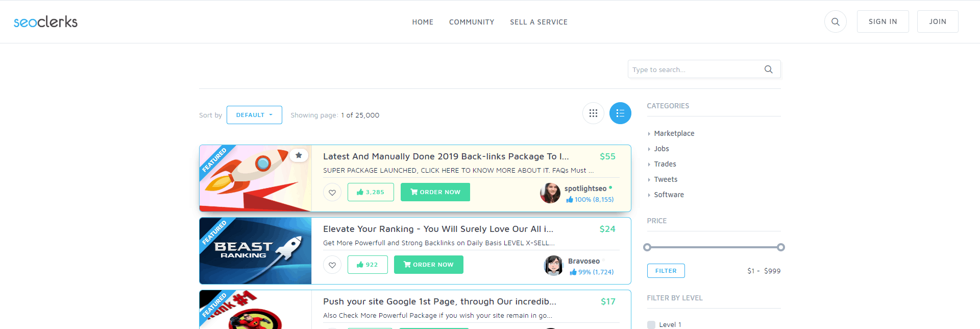
Task: Click the $17 price
Action: click(x=608, y=301)
